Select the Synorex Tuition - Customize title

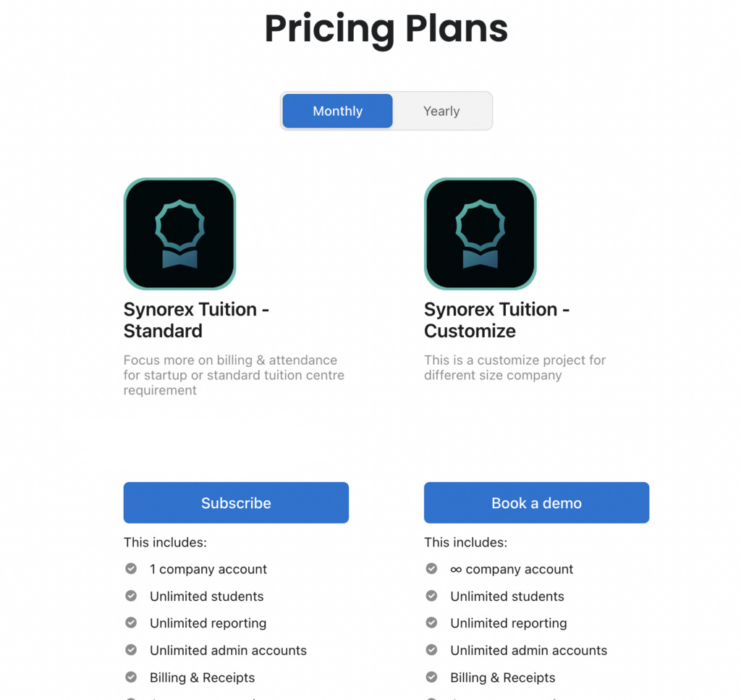496,320
